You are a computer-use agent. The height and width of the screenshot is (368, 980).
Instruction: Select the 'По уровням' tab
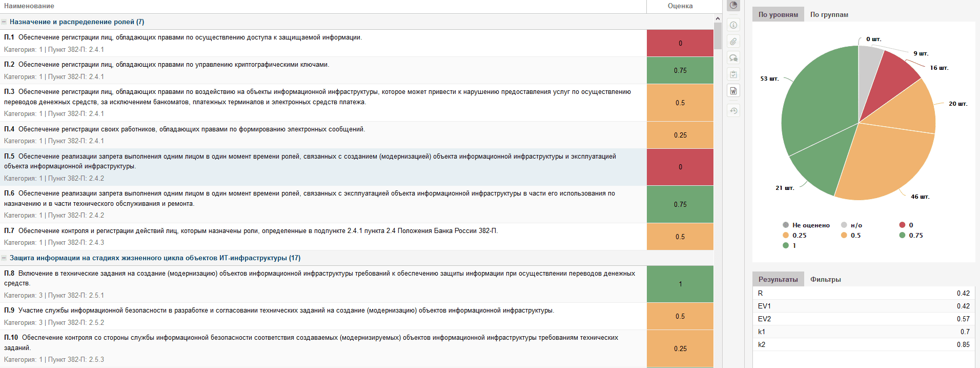point(778,15)
